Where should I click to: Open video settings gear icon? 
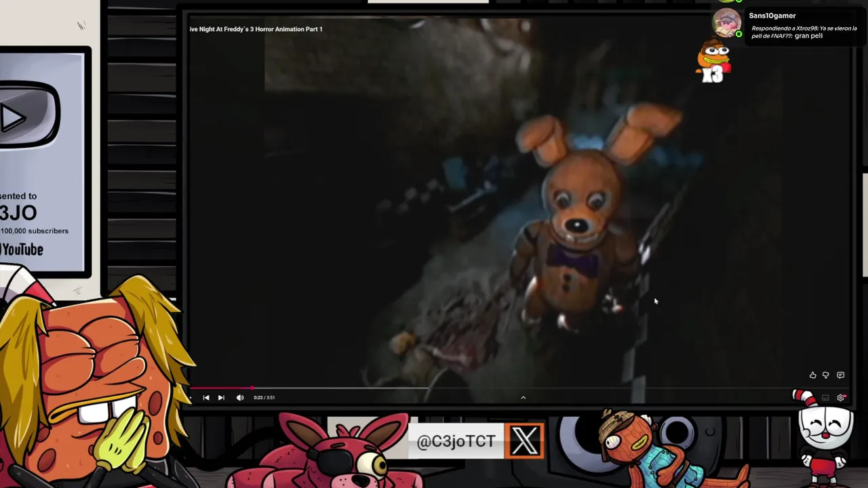(x=841, y=398)
